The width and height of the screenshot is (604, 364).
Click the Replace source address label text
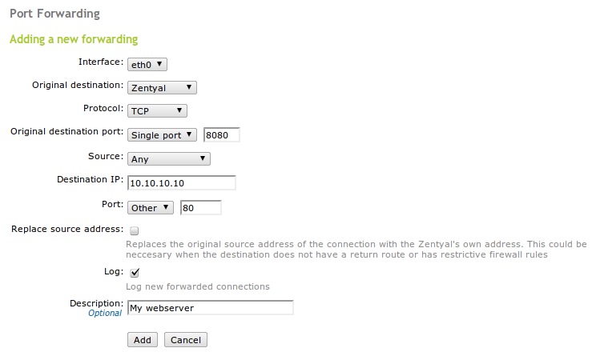[x=66, y=229]
